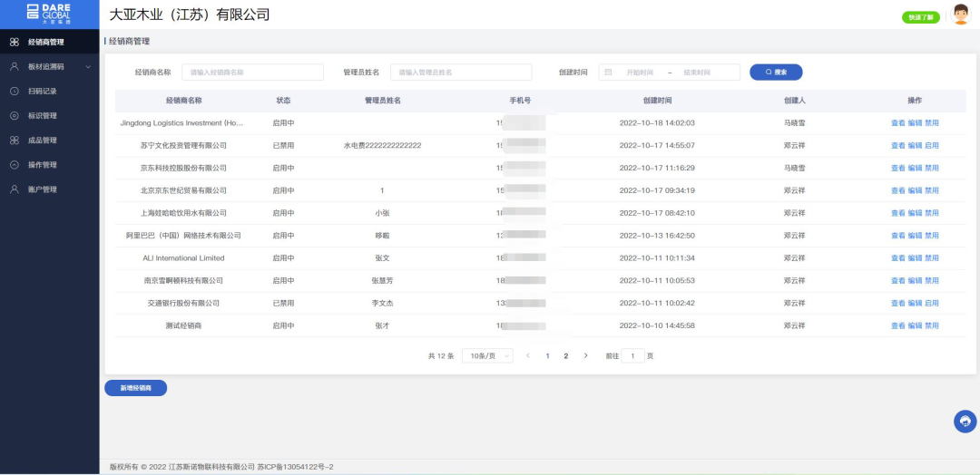Click the 板材追溯码 sidebar icon
The height and width of the screenshot is (475, 980).
pyautogui.click(x=15, y=67)
